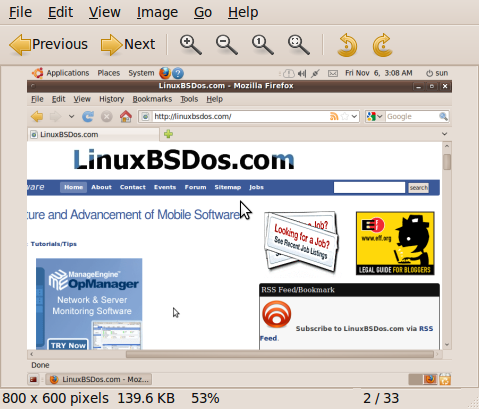Click the Firefox stop button
The height and width of the screenshot is (409, 479).
point(107,116)
